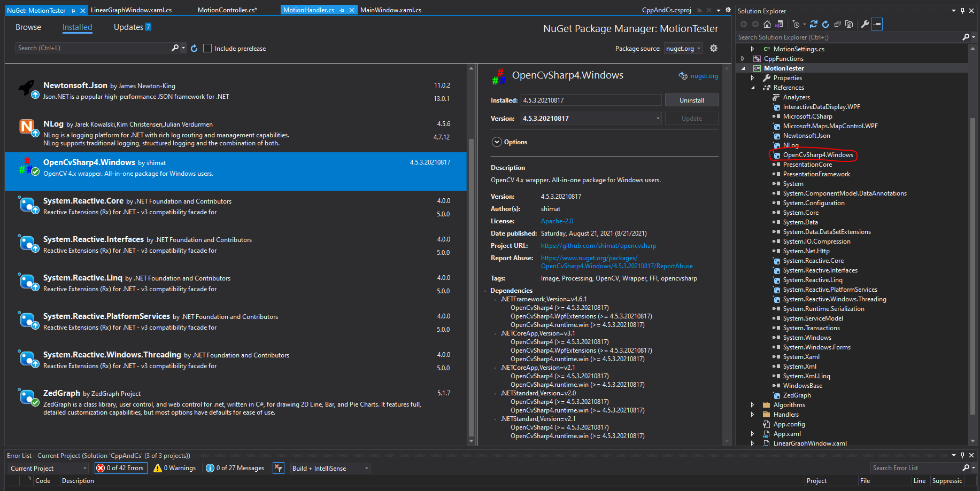Expand the Handlers folder

click(753, 415)
